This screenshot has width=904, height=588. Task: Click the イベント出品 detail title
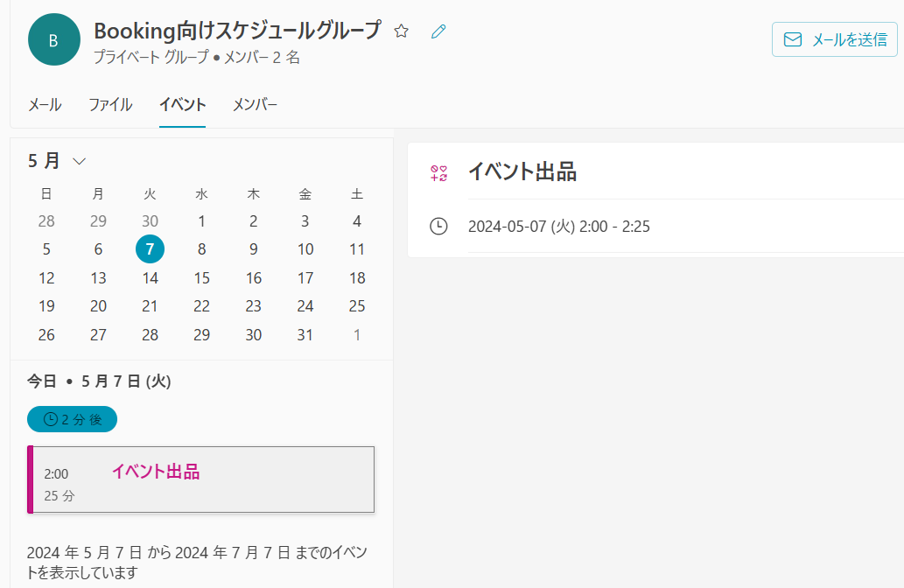tap(522, 171)
